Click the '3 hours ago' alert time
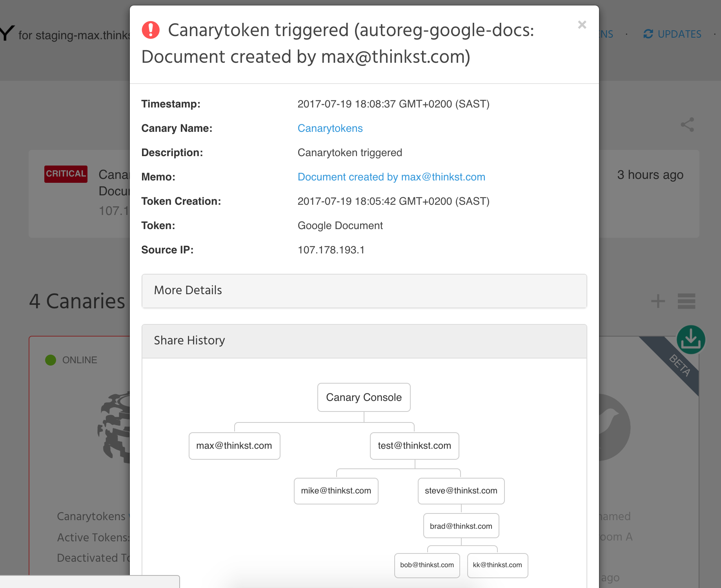721x588 pixels. coord(650,175)
